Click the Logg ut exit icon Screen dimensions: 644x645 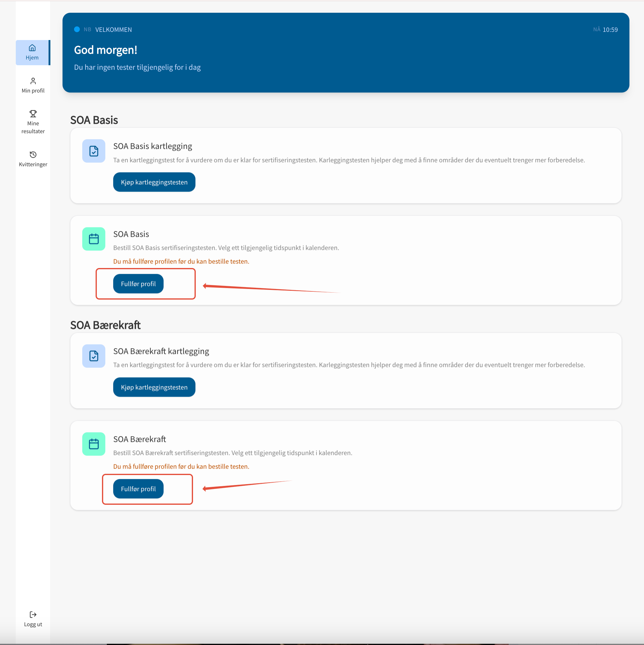point(33,614)
